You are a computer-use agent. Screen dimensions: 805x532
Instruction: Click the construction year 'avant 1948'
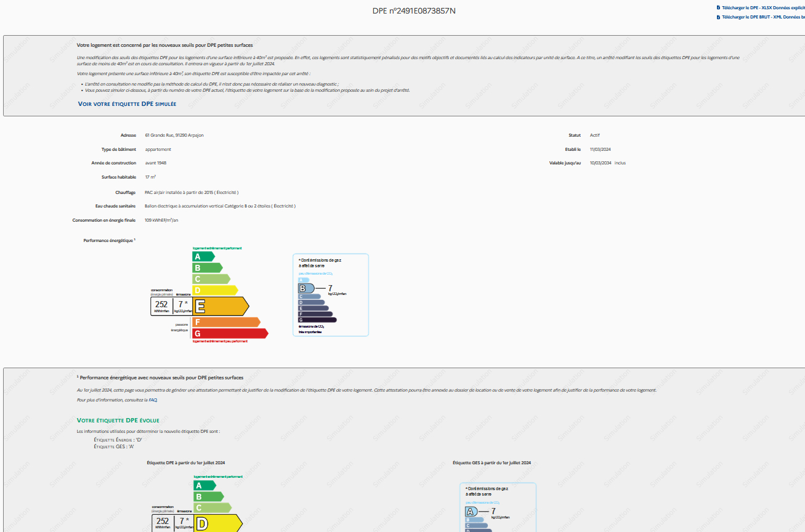tap(156, 163)
